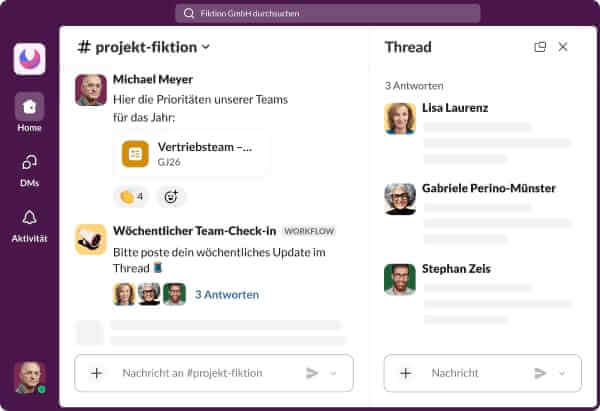The image size is (600, 411).
Task: Open Aktivität notifications bell
Action: click(29, 226)
